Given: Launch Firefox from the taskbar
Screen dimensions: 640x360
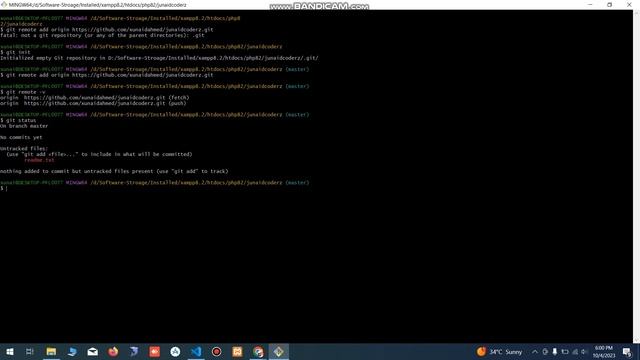Looking at the screenshot, I should 113,351.
